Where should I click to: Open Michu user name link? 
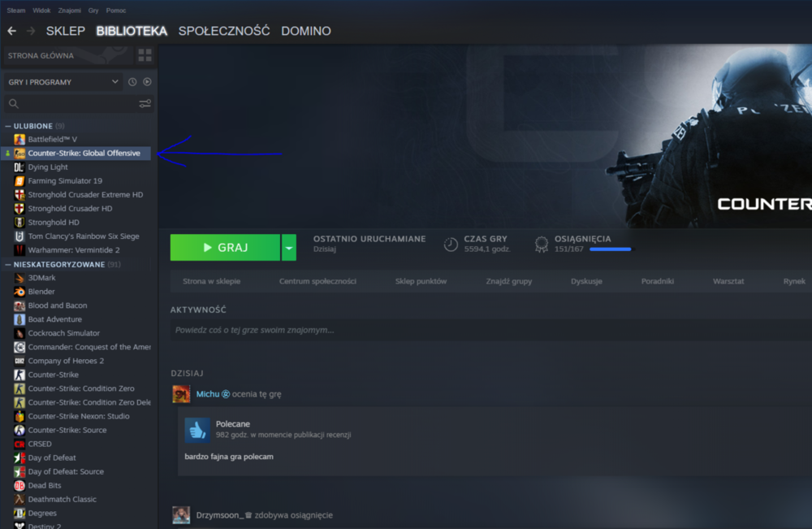click(x=208, y=394)
